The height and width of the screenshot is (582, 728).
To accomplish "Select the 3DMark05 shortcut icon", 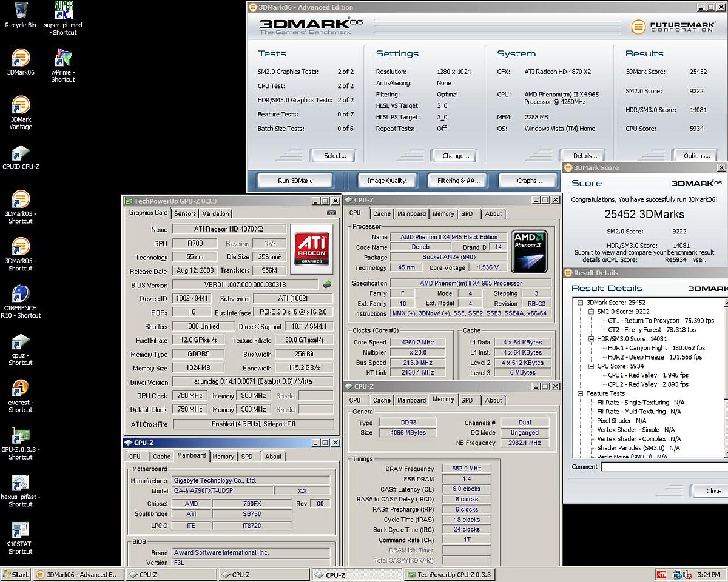I will coord(21,255).
